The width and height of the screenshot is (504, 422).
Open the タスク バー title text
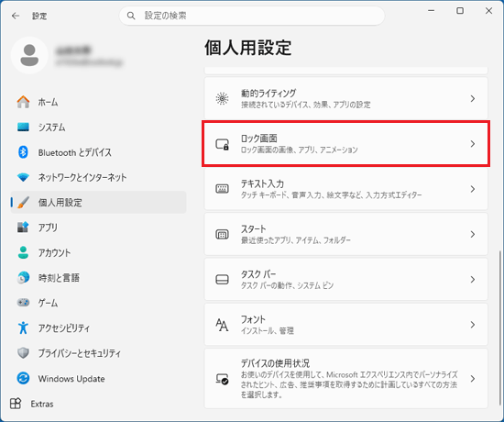[x=258, y=274]
